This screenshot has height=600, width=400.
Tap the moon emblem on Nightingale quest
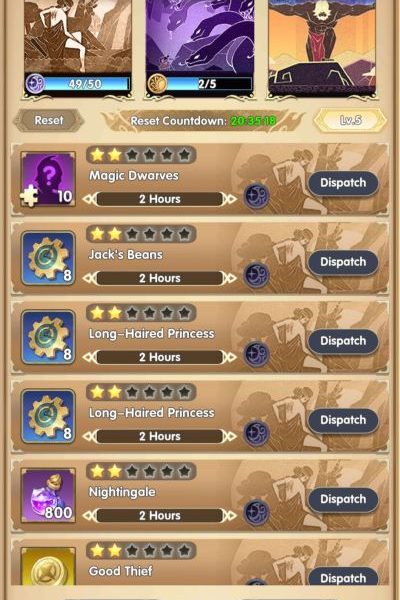256,512
